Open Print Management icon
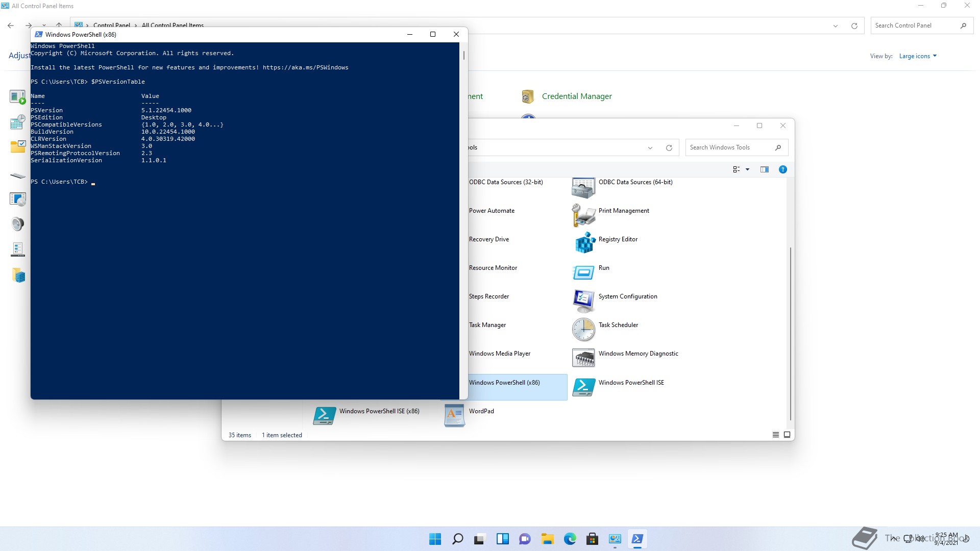This screenshot has width=980, height=551. coord(583,215)
